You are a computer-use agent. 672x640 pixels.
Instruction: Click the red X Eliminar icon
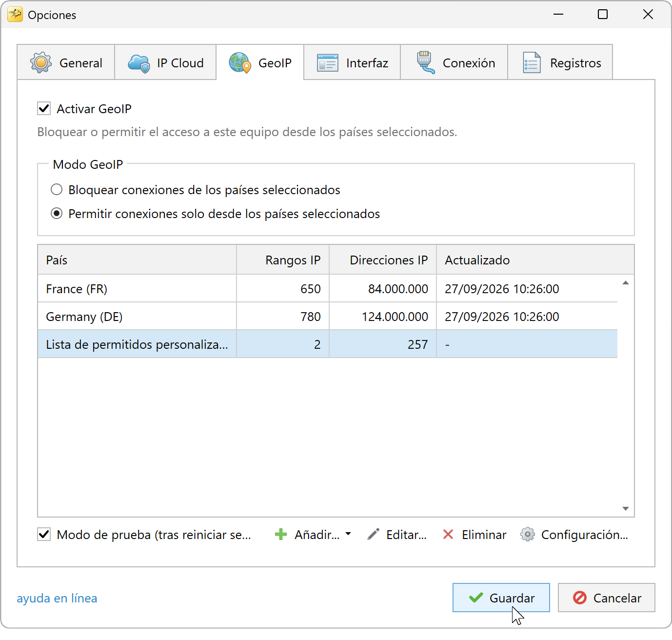[448, 535]
